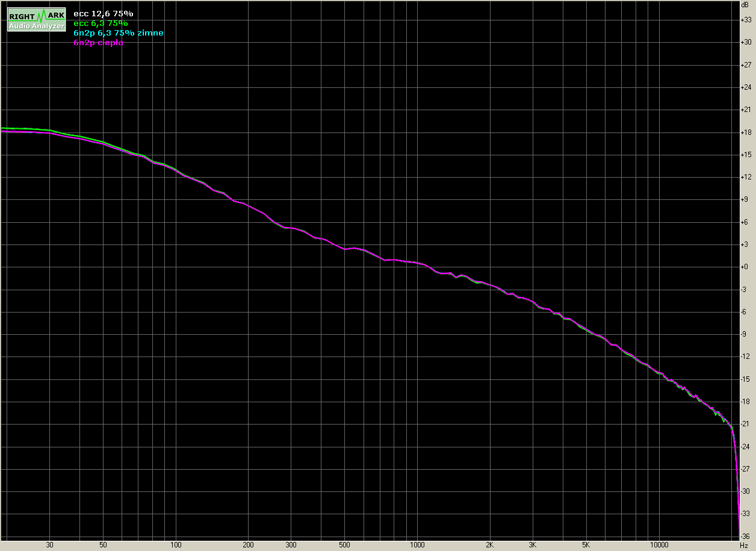The width and height of the screenshot is (756, 551).
Task: Click the dB unit label on the vertical axis
Action: (x=745, y=4)
